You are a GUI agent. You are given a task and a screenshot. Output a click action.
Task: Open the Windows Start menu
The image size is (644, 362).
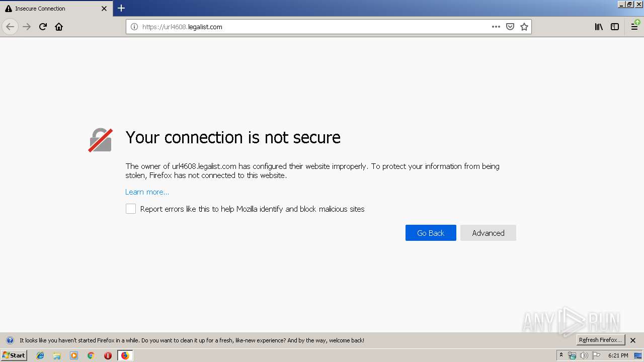[x=14, y=355]
